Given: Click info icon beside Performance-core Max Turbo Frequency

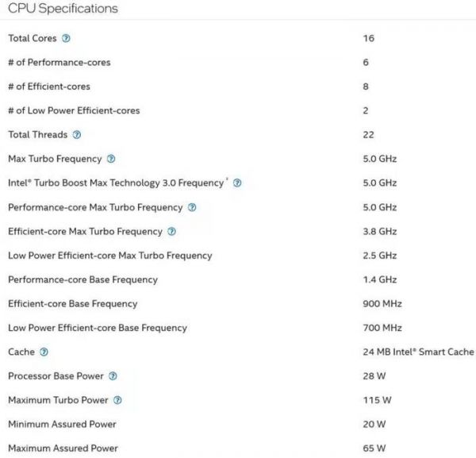Looking at the screenshot, I should click(x=191, y=207).
